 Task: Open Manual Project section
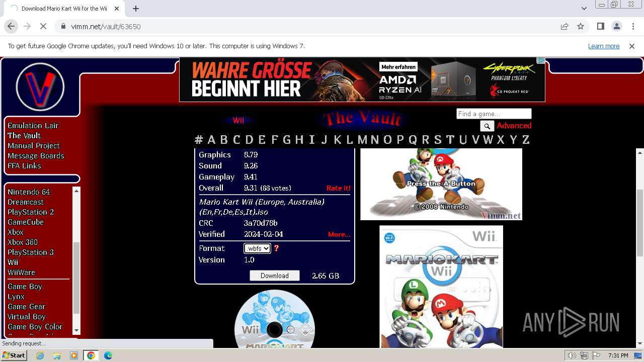(34, 146)
